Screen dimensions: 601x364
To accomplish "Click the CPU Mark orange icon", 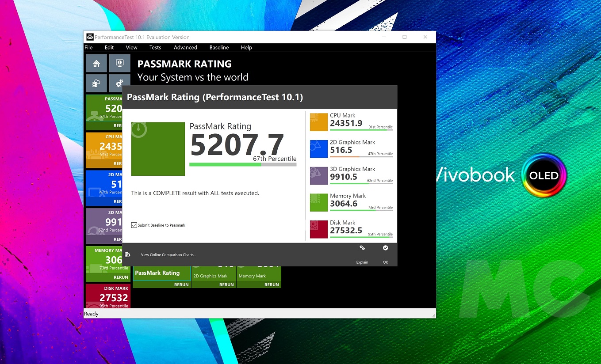I will point(318,122).
